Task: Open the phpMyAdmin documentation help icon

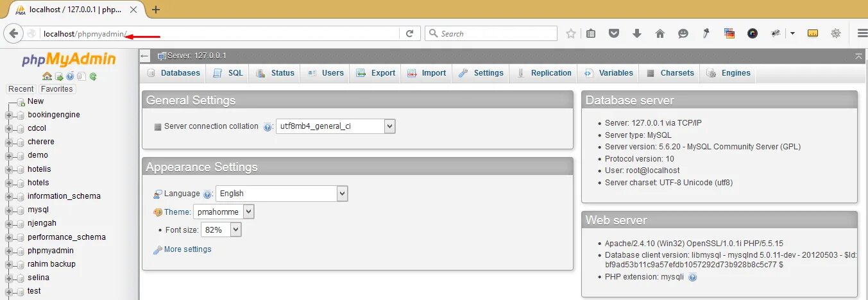Action: 70,76
